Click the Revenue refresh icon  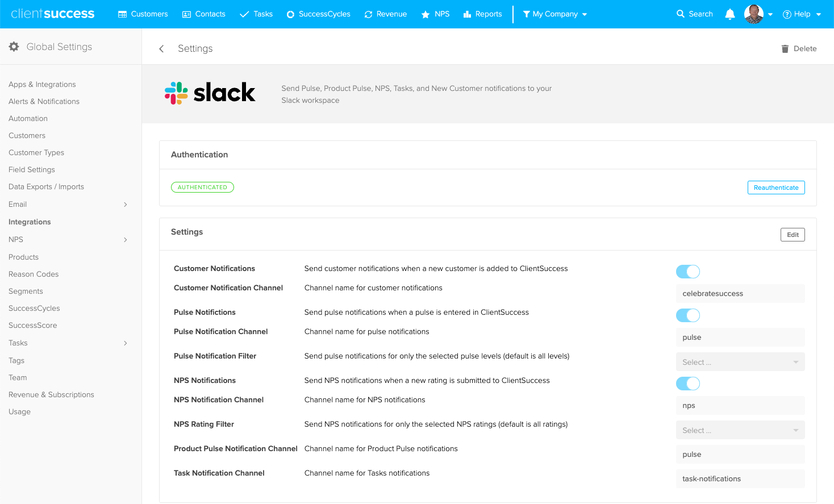368,14
